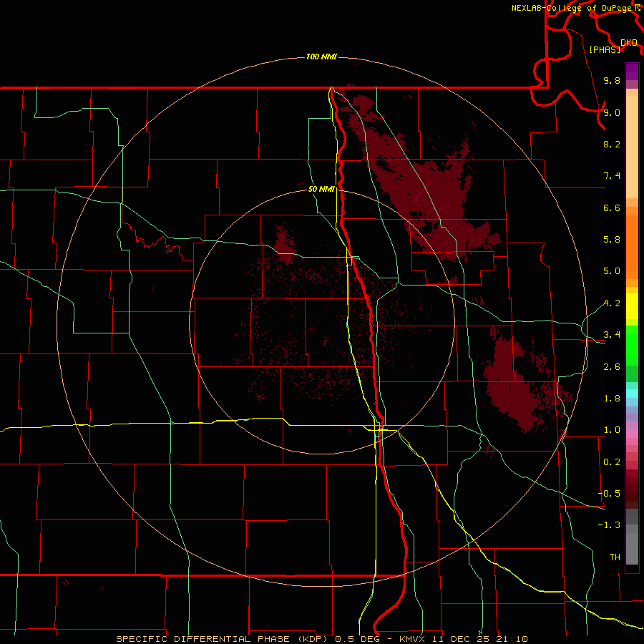The image size is (644, 644).
Task: Click the 5.8 scale value
Action: [612, 240]
